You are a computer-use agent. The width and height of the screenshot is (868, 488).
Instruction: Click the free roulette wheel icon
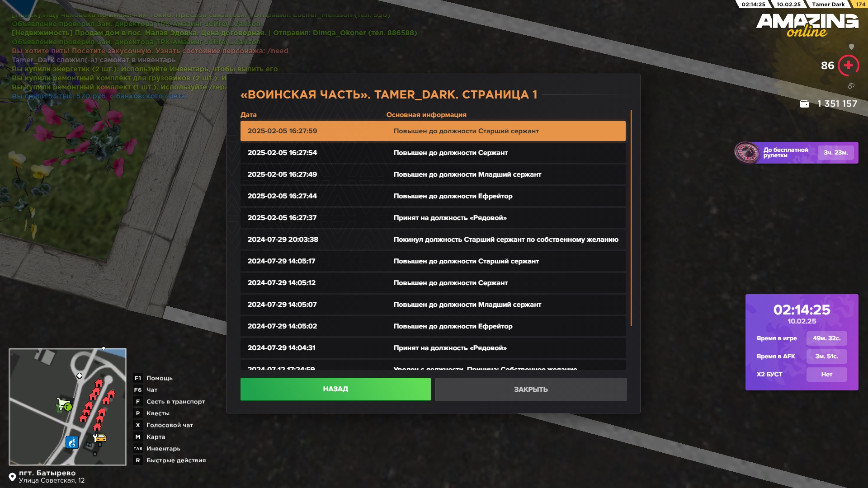click(747, 153)
